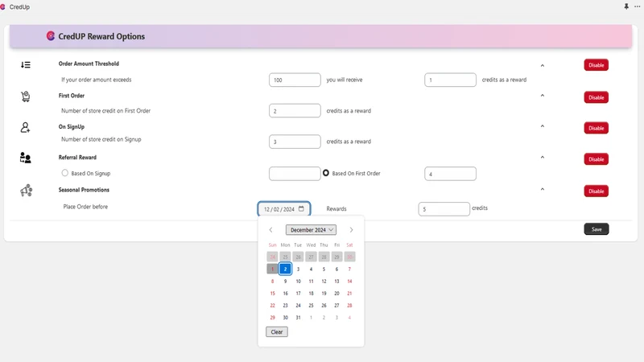Open the three-dots more menu
The width and height of the screenshot is (644, 362).
637,6
